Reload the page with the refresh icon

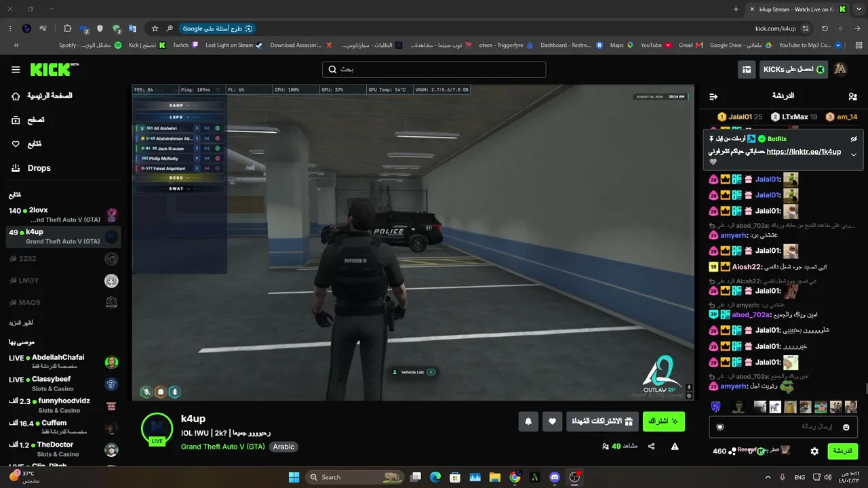[825, 28]
